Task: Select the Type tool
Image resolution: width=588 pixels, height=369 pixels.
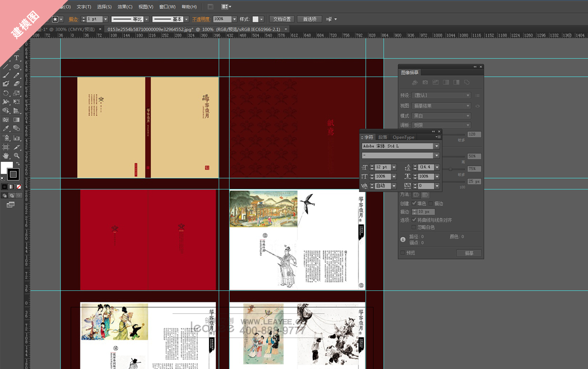Action: click(x=16, y=58)
